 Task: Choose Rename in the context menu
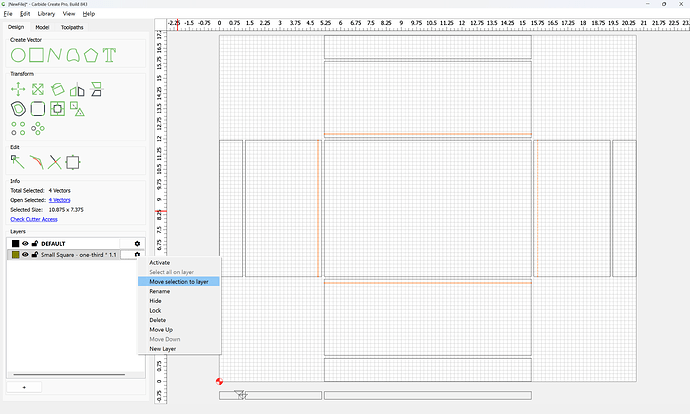179,291
